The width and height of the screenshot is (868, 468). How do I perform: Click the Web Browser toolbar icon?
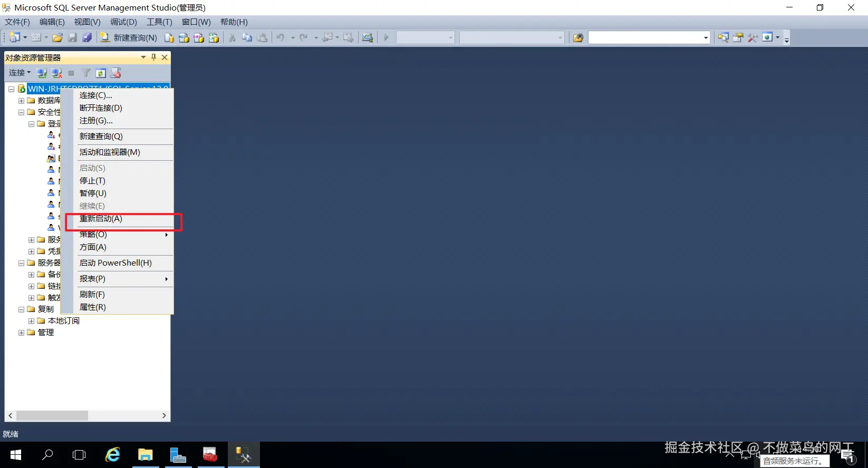coord(768,37)
